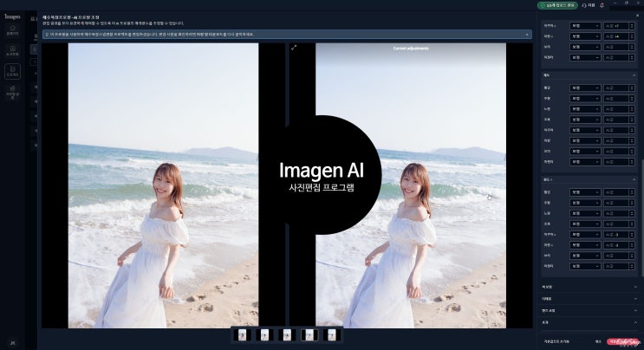Expand the color correction section
The image size is (644, 350).
(635, 287)
